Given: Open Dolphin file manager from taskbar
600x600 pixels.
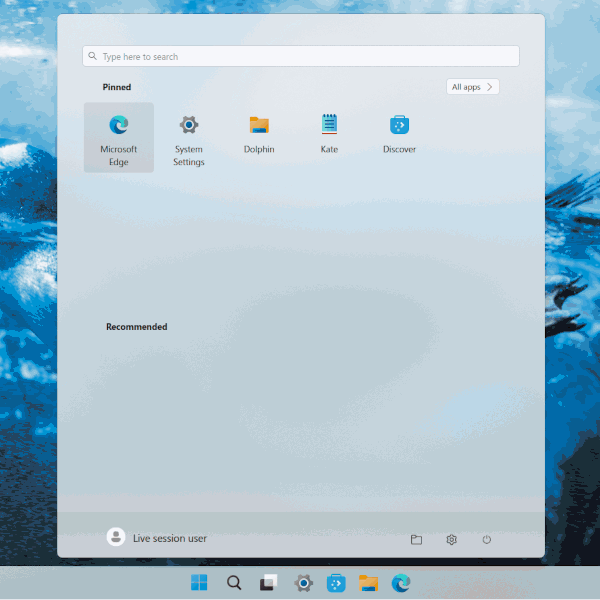Looking at the screenshot, I should point(368,583).
